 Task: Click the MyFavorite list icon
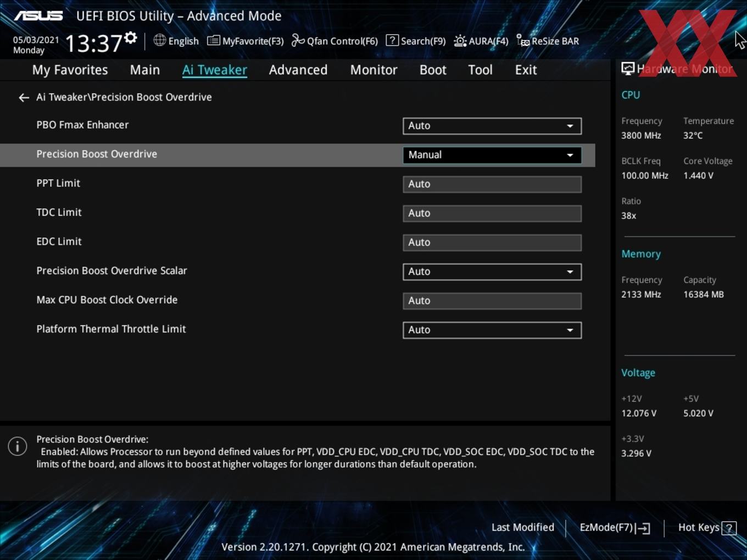click(x=214, y=41)
